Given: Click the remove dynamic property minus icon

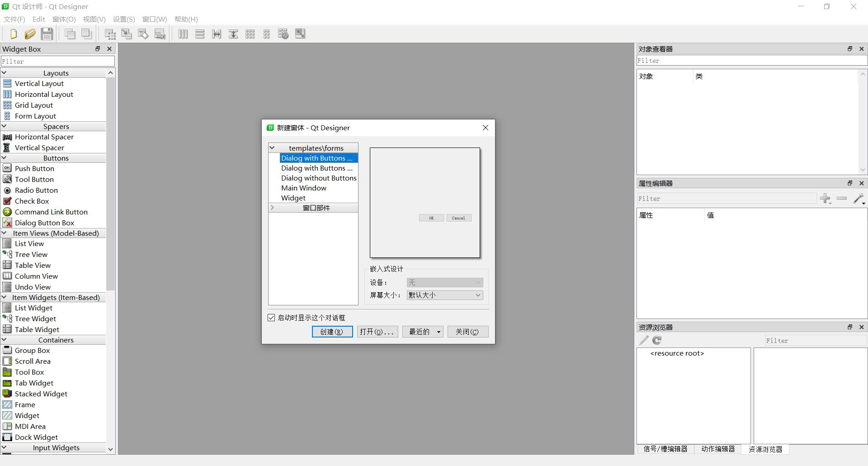Looking at the screenshot, I should tap(842, 198).
